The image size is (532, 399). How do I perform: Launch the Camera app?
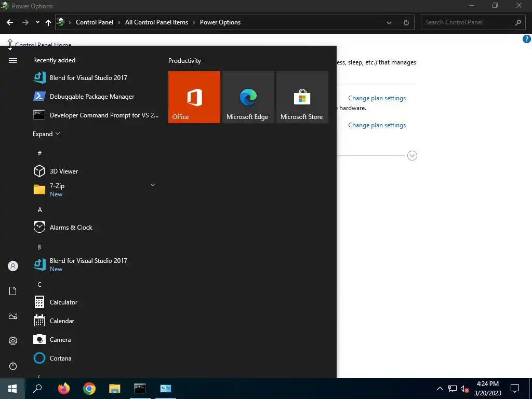(96, 339)
